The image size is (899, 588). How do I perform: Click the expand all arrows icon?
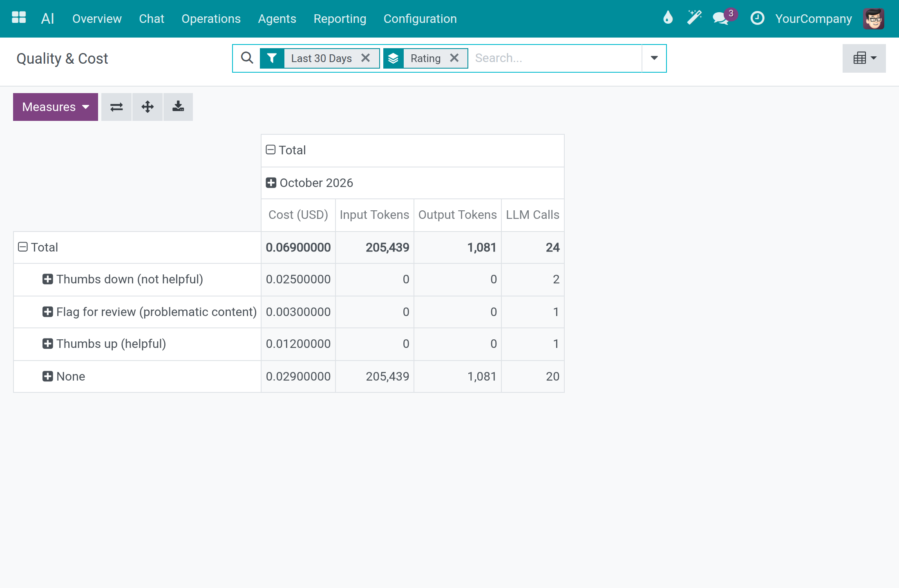click(148, 107)
